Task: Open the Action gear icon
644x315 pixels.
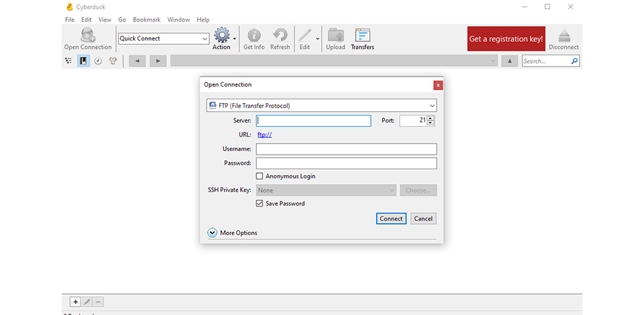Action: click(x=222, y=35)
